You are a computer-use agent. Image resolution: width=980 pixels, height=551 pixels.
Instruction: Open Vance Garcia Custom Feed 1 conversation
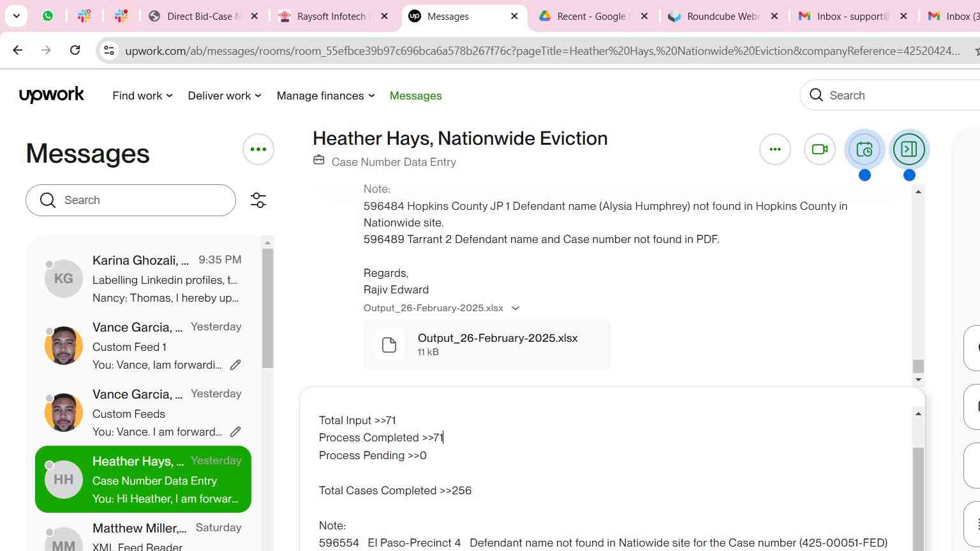pyautogui.click(x=144, y=346)
